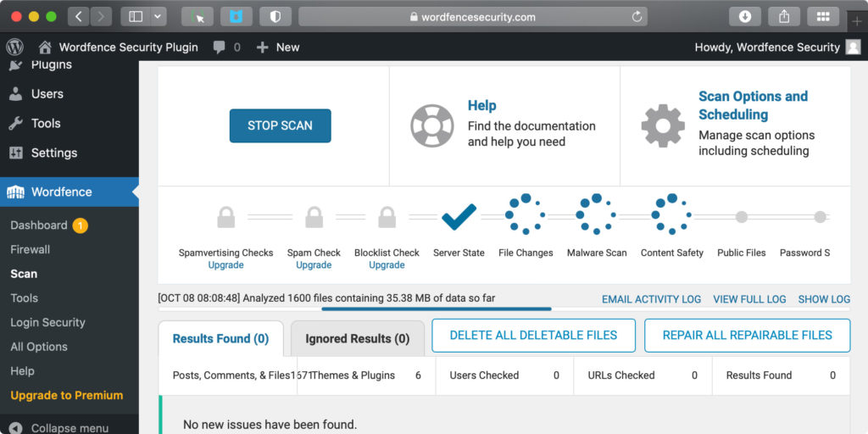Open the Howdy, Wordfence Security account menu
Image resolution: width=868 pixels, height=434 pixels.
[x=767, y=47]
